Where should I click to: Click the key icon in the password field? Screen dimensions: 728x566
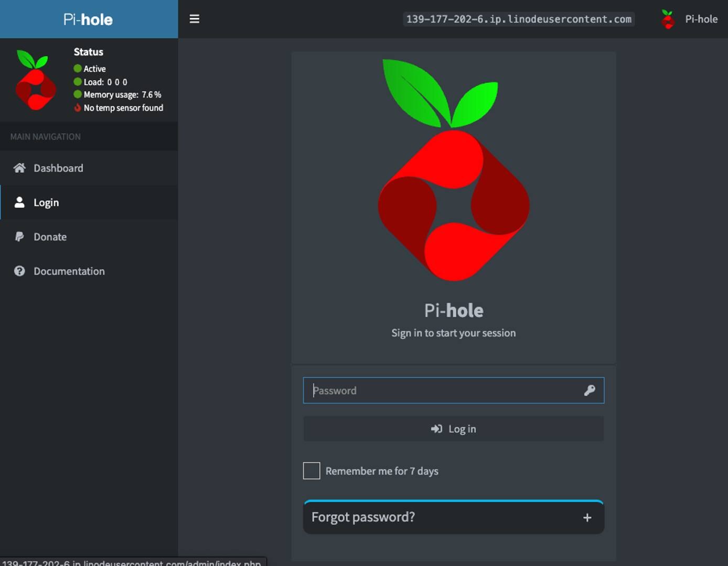coord(589,390)
